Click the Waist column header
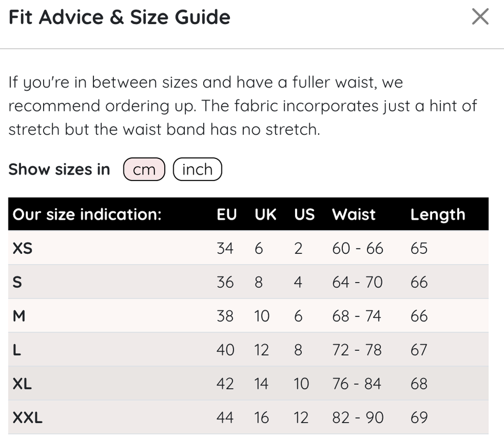 (x=354, y=214)
